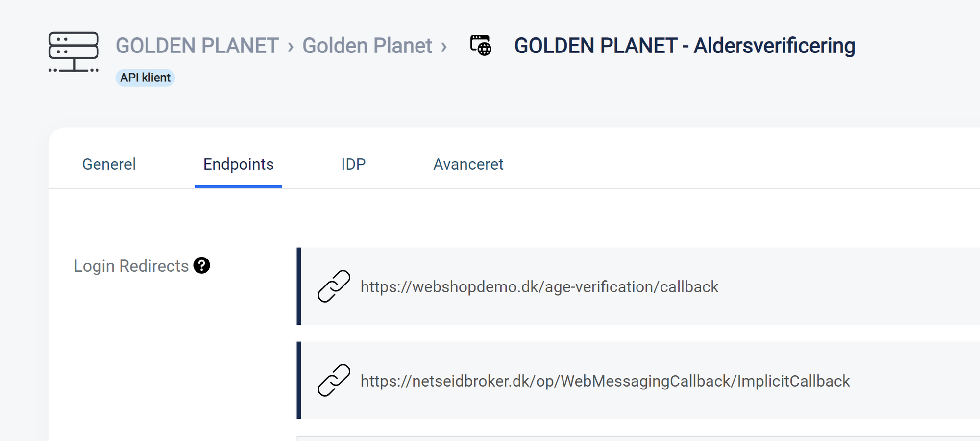Go to GOLDEN PLANET breadcrumb
The image size is (980, 441).
pyautogui.click(x=197, y=46)
